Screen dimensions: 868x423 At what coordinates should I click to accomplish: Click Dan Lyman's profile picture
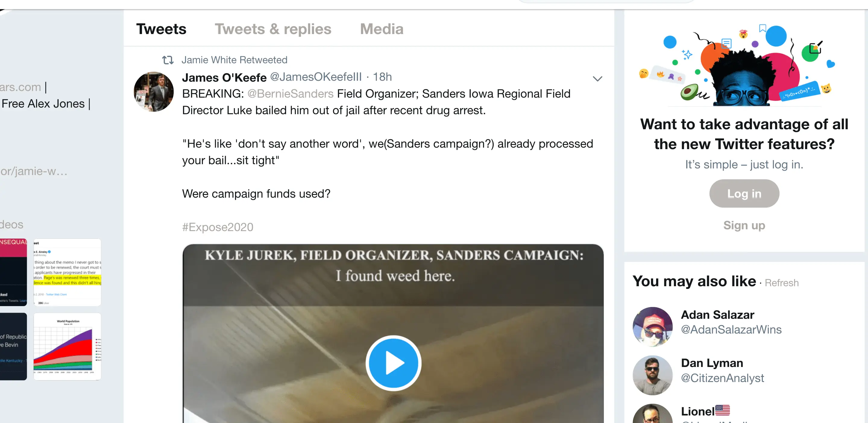tap(652, 375)
